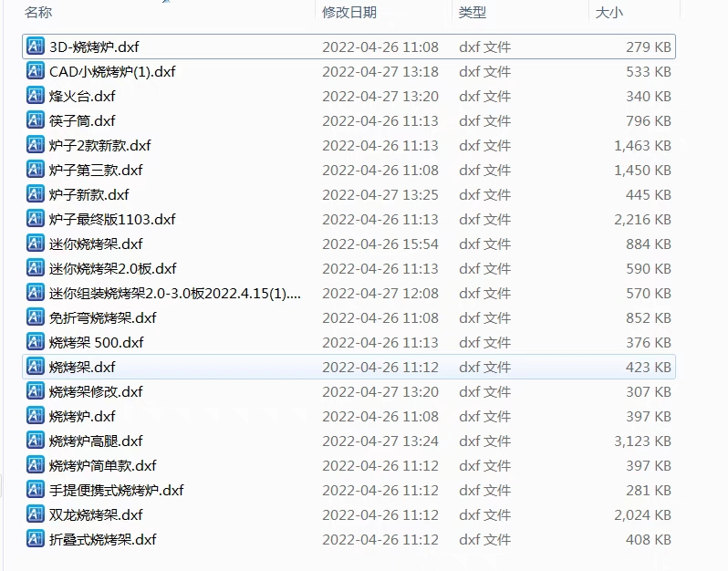Select the icon of 炉子2款新款.dxf

click(x=36, y=145)
